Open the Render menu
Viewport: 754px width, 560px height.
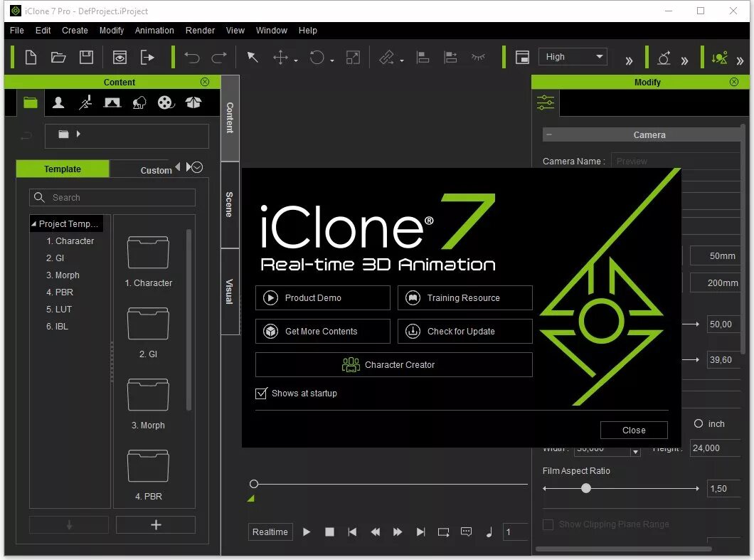tap(200, 31)
